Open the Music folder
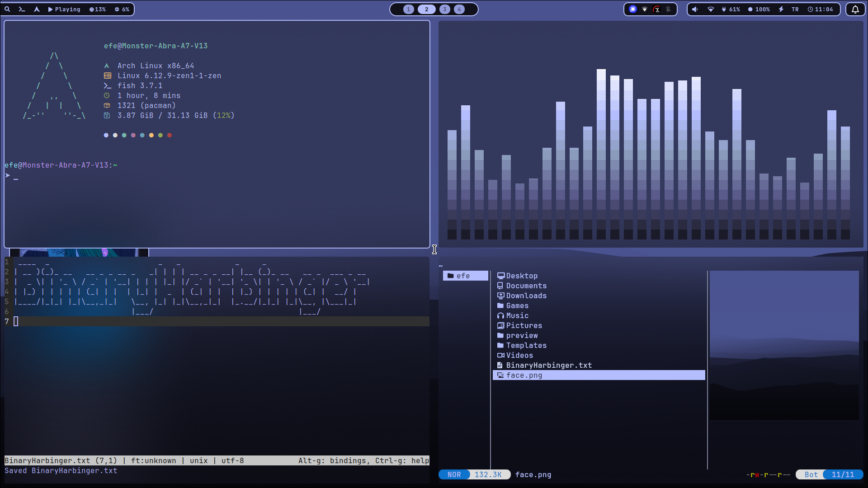Image resolution: width=868 pixels, height=488 pixels. pos(513,315)
